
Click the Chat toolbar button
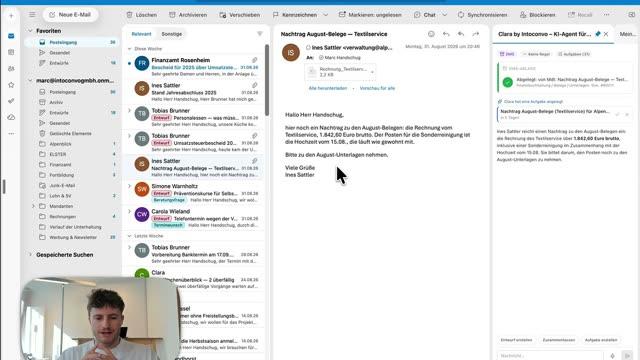424,15
